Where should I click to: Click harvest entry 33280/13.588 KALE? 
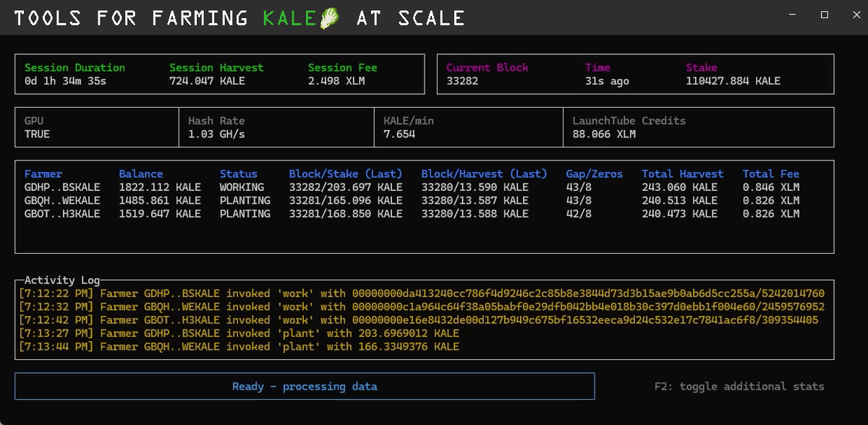(475, 214)
